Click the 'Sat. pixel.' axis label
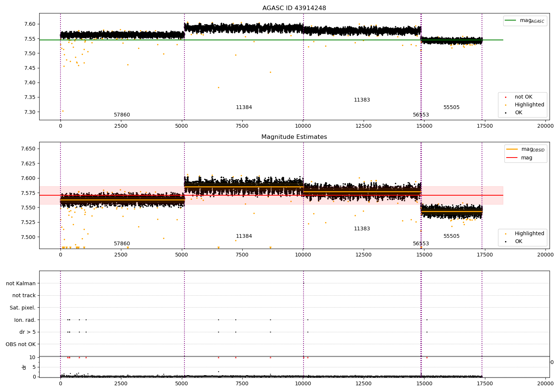The width and height of the screenshot is (560, 392). coord(22,308)
